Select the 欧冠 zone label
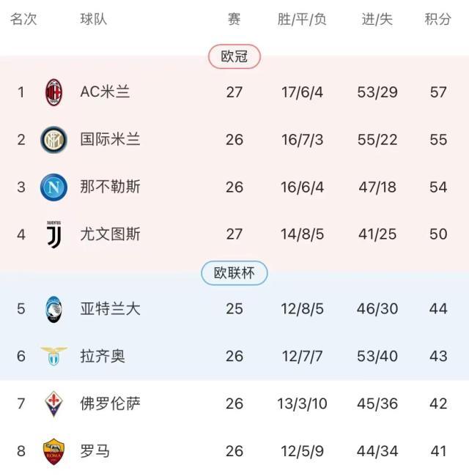The image size is (469, 476). tap(234, 56)
